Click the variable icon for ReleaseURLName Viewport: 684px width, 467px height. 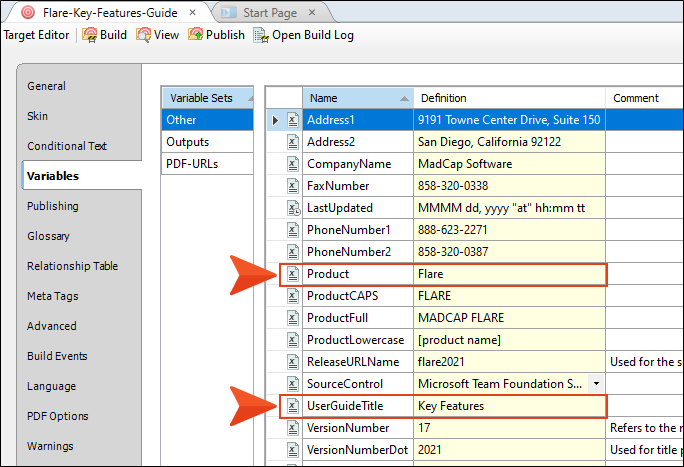click(293, 361)
